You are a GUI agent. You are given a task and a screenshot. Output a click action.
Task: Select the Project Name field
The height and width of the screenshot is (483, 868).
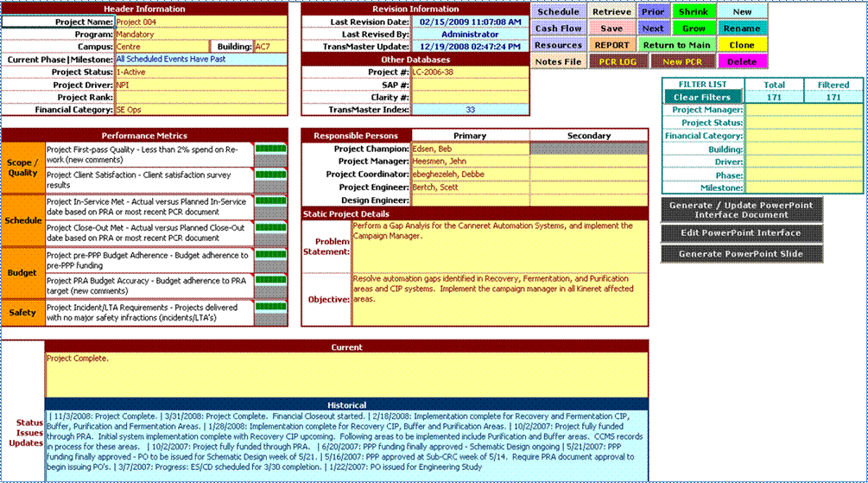(x=201, y=22)
